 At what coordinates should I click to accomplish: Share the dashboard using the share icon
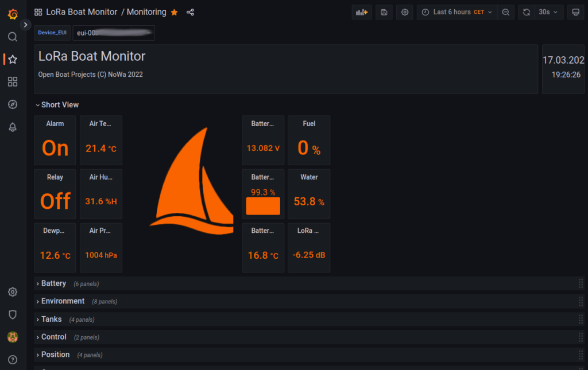point(190,11)
